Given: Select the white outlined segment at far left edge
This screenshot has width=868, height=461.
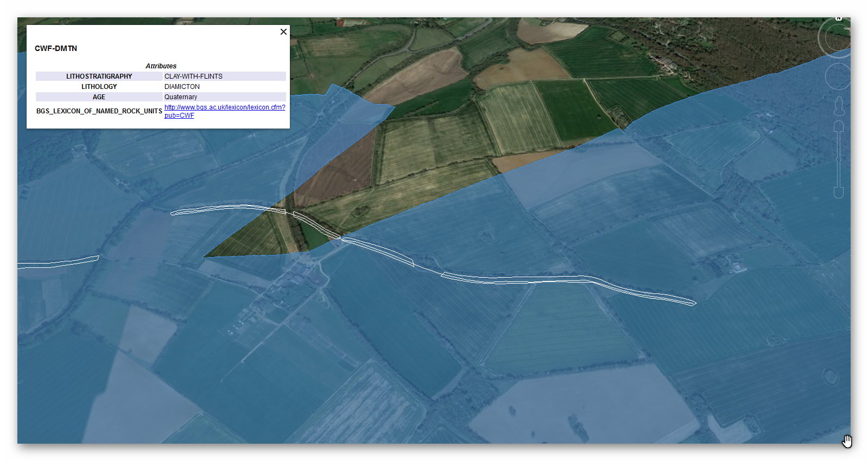Looking at the screenshot, I should point(60,262).
